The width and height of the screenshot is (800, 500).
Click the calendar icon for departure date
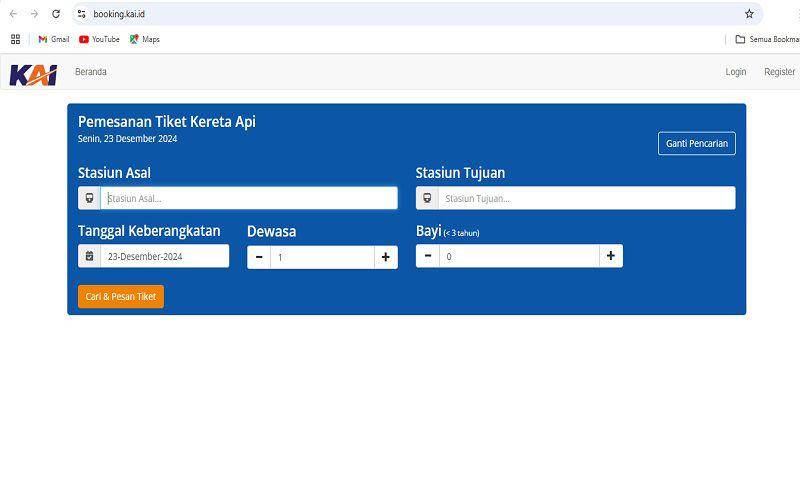pyautogui.click(x=89, y=256)
